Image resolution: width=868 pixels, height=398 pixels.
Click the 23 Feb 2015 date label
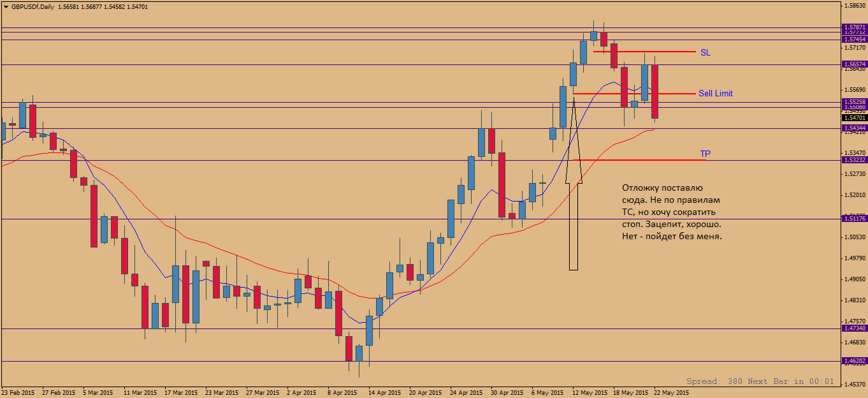(18, 393)
